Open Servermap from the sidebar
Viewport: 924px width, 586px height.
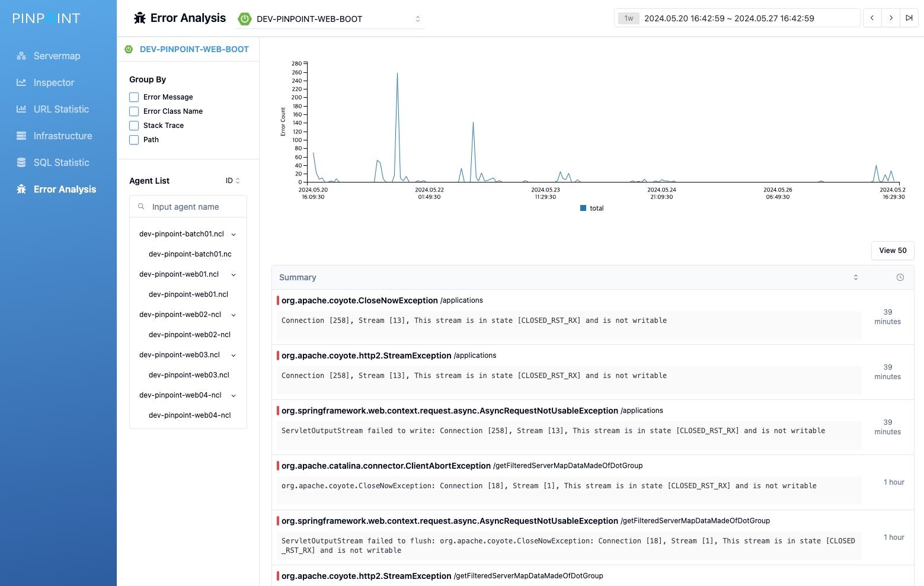coord(57,56)
